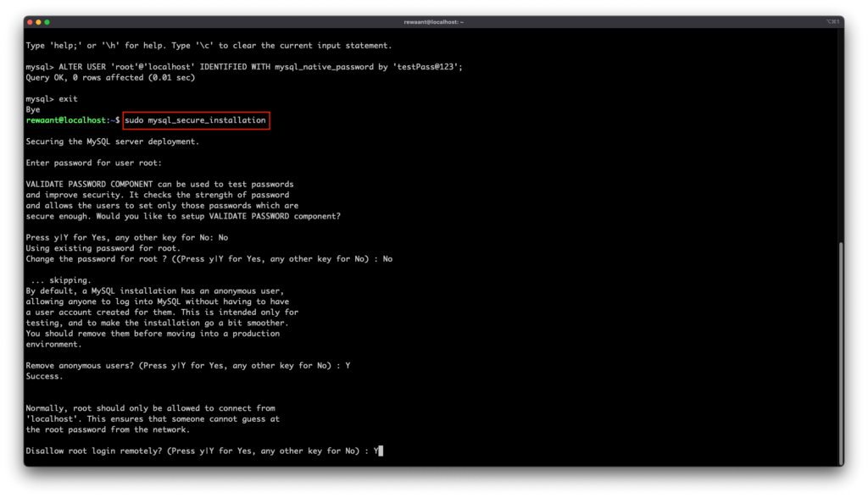This screenshot has height=498, width=868.
Task: Click the window title rewaant@localhost
Action: point(433,22)
